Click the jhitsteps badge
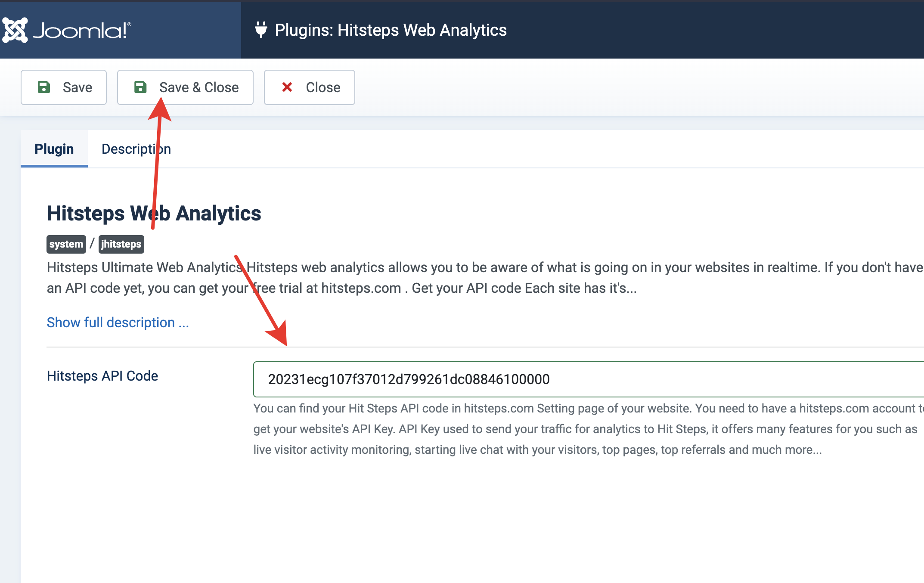 (121, 244)
